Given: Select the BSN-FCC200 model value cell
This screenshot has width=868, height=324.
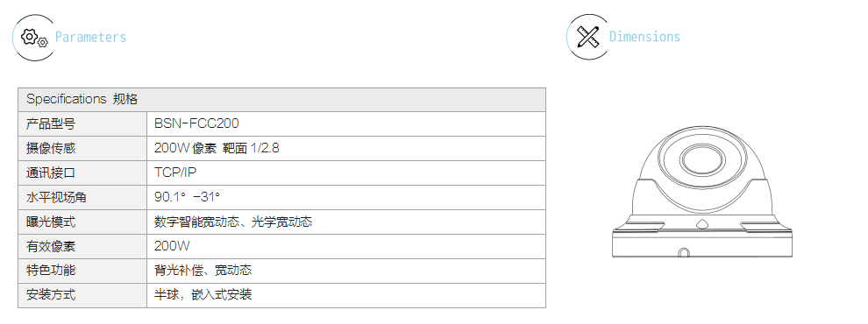Looking at the screenshot, I should coord(346,123).
